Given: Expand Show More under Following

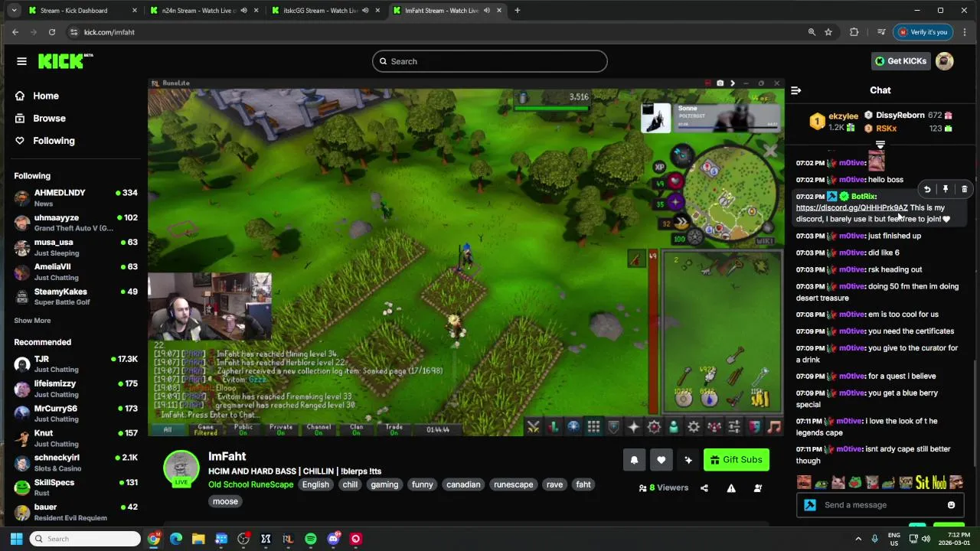Looking at the screenshot, I should click(x=32, y=321).
